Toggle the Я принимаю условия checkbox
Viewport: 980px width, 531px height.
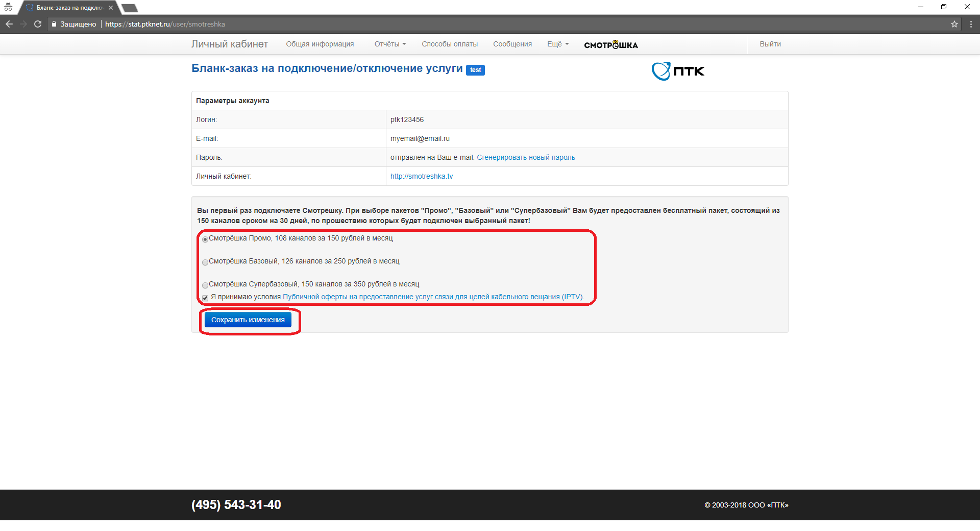pyautogui.click(x=205, y=298)
